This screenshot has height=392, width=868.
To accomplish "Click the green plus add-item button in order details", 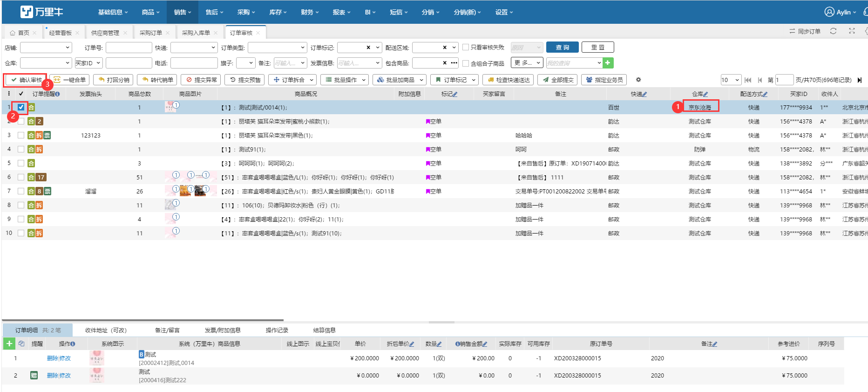I will click(x=9, y=344).
